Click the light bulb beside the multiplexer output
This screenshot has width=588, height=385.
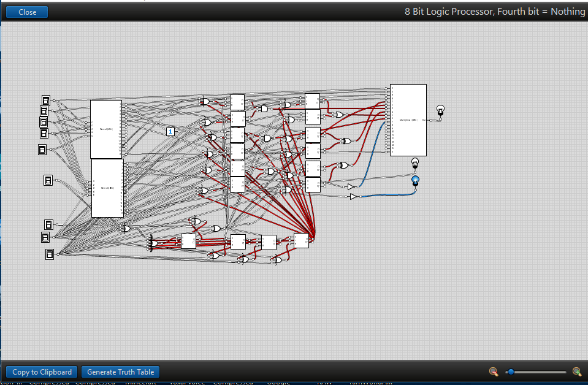(x=440, y=110)
